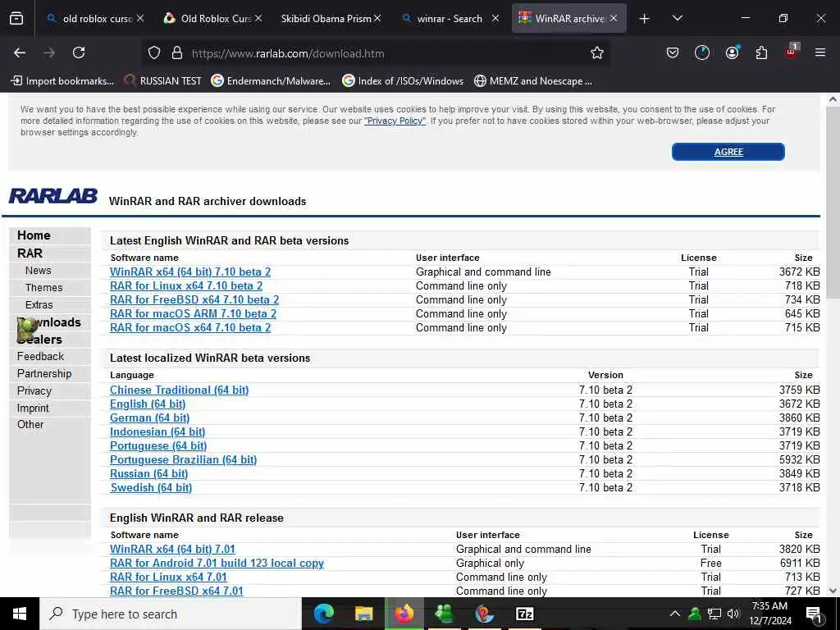
Task: Download WinRAR x64 (64 bit) 7.01 release
Action: [172, 549]
